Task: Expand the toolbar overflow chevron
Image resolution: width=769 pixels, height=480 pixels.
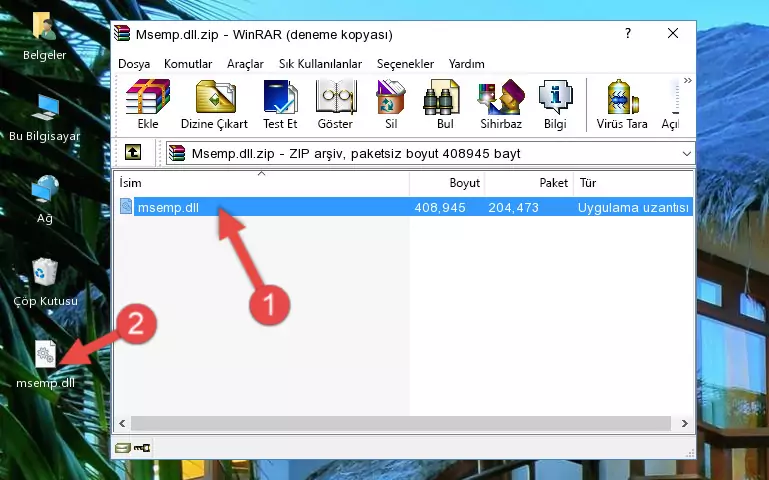Action: pyautogui.click(x=688, y=80)
